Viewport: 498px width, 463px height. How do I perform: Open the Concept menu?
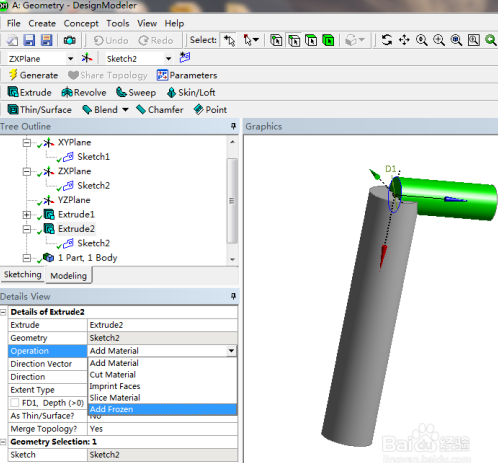tap(81, 23)
